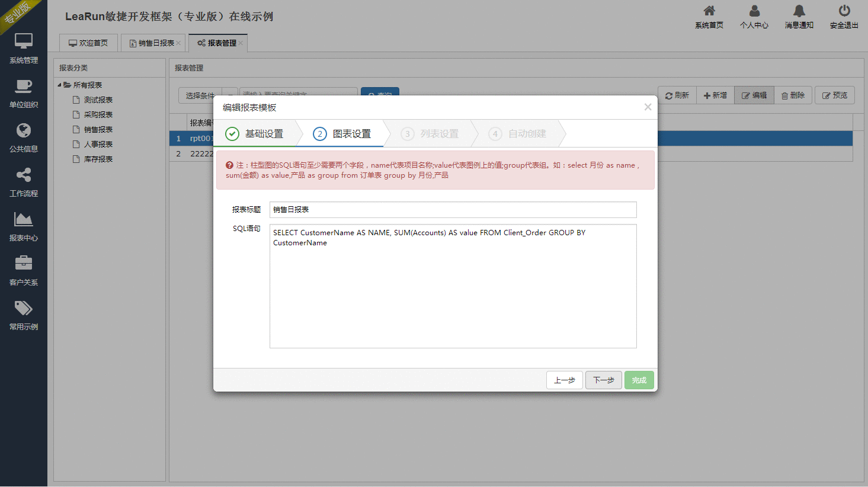The image size is (868, 487).
Task: Close the 编辑报表模板 dialog
Action: coord(648,107)
